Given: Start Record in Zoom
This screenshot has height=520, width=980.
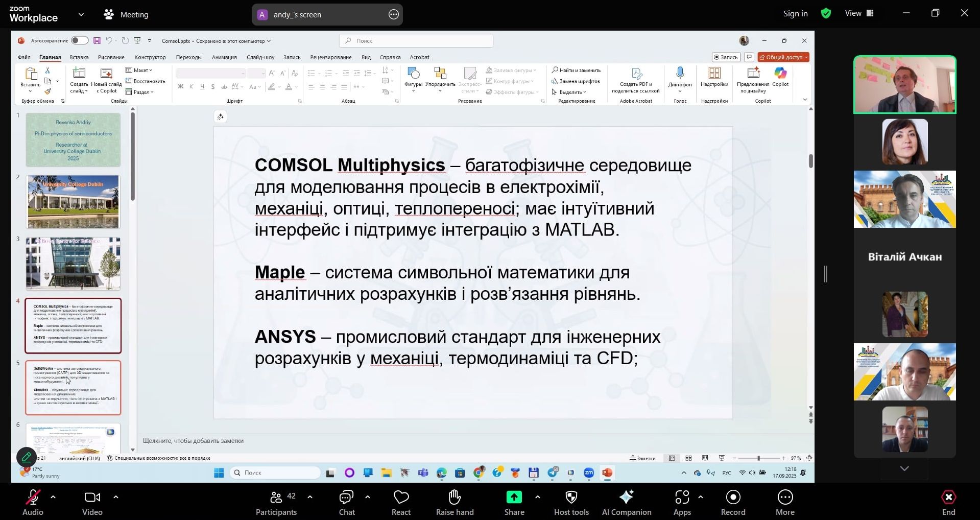Looking at the screenshot, I should 733,503.
